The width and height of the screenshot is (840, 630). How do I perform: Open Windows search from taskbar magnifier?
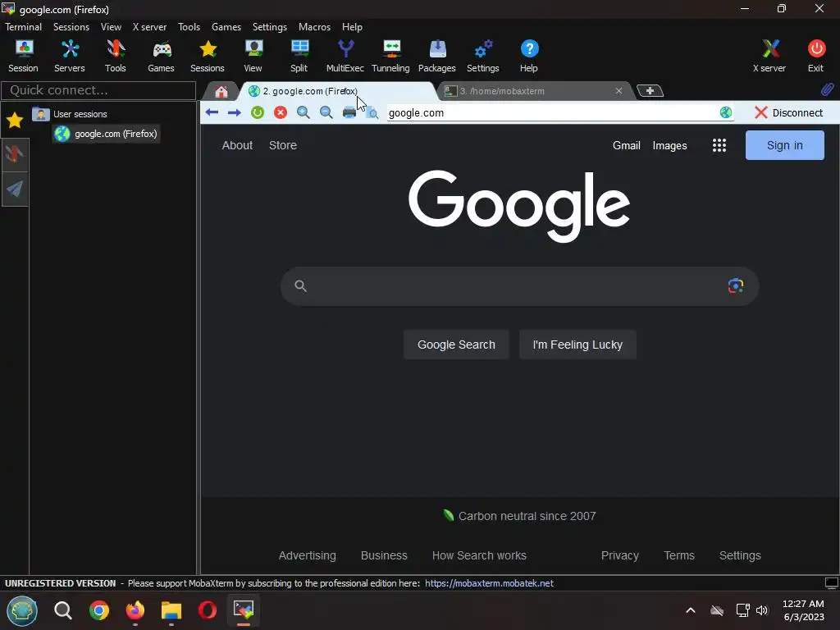pos(62,610)
